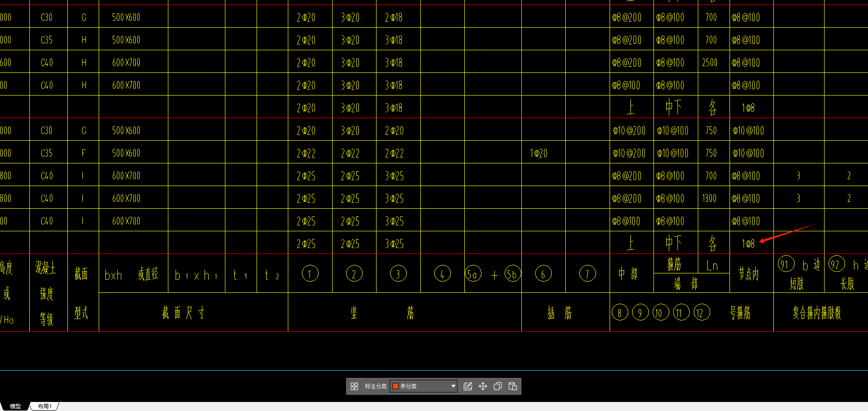Click circled 5a column header
868x411 pixels.
pyautogui.click(x=473, y=273)
